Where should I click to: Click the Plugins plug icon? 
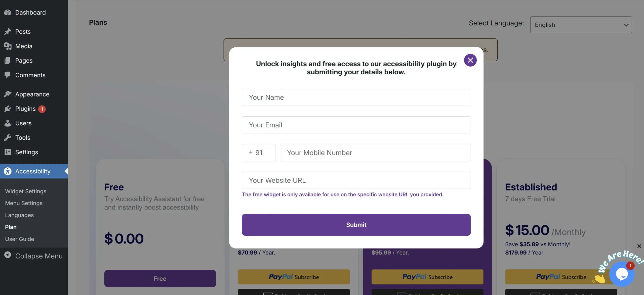[8, 109]
